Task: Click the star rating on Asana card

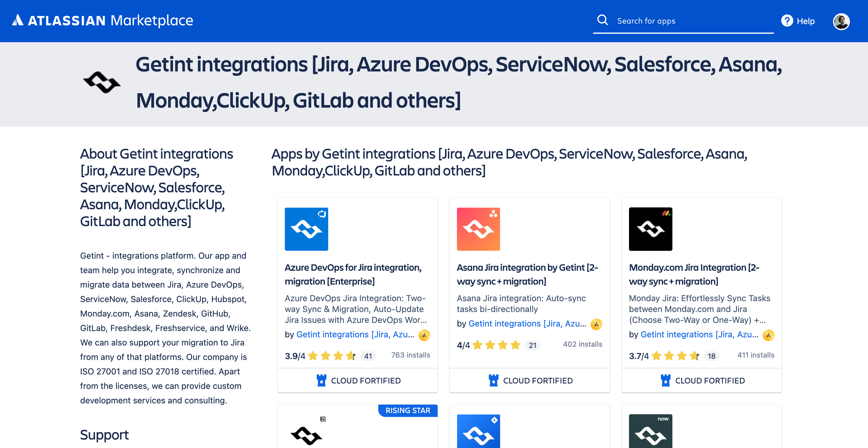Action: 496,345
